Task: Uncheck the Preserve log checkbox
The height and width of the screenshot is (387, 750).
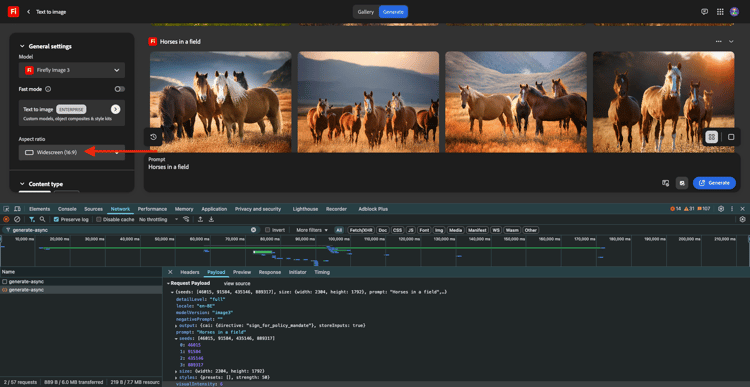Action: [56, 219]
